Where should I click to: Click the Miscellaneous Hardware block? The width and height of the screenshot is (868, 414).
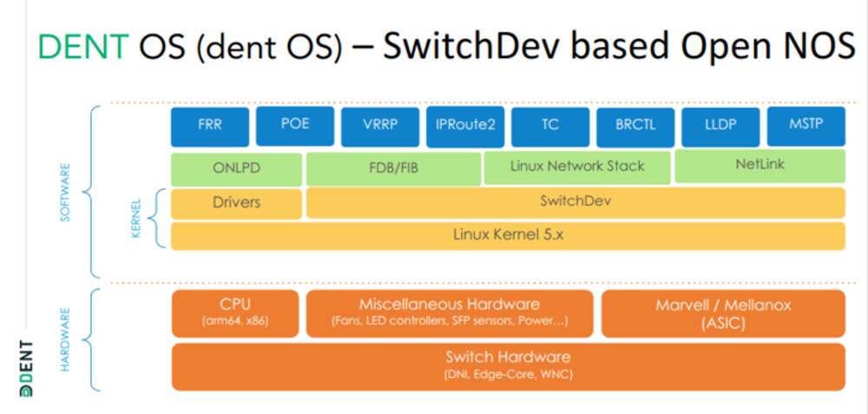[449, 312]
